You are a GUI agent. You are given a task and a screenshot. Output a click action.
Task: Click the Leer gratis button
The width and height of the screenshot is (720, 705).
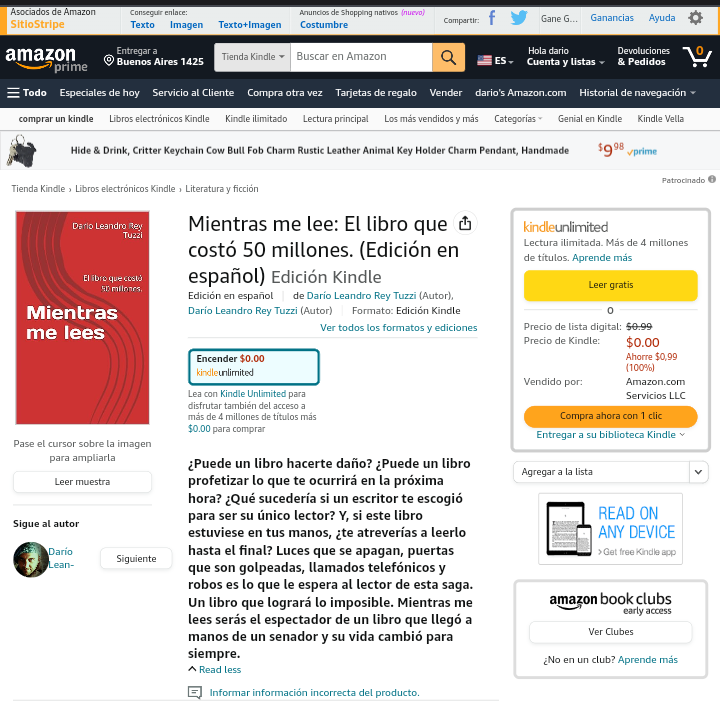point(610,285)
